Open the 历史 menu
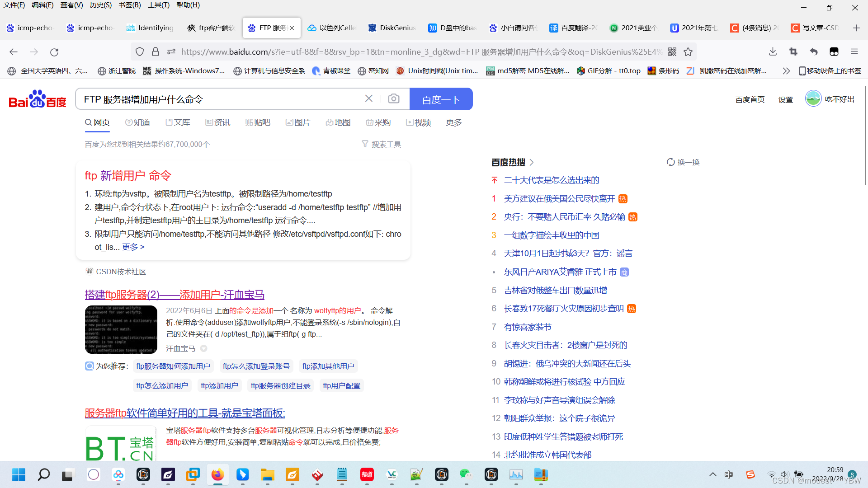This screenshot has width=868, height=488. coord(100,5)
